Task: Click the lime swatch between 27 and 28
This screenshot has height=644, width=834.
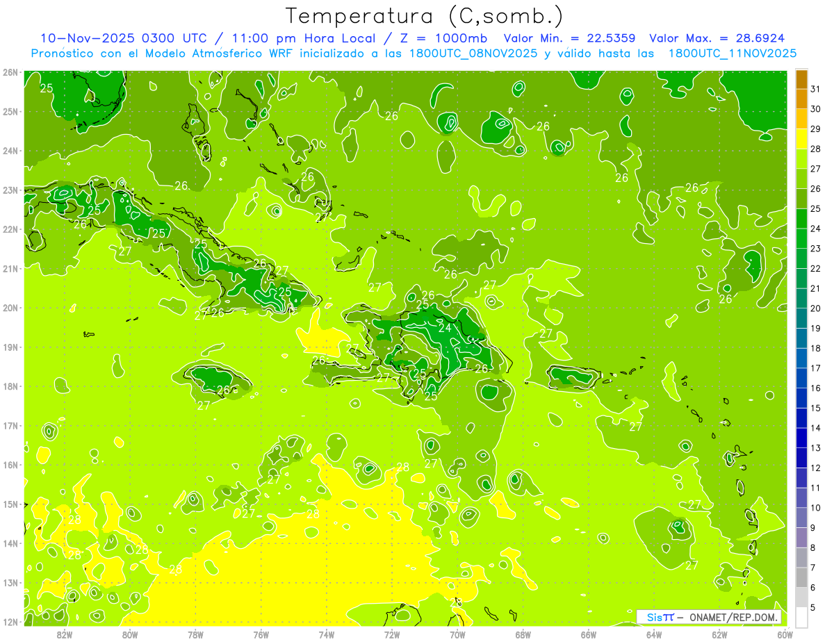Action: (801, 159)
